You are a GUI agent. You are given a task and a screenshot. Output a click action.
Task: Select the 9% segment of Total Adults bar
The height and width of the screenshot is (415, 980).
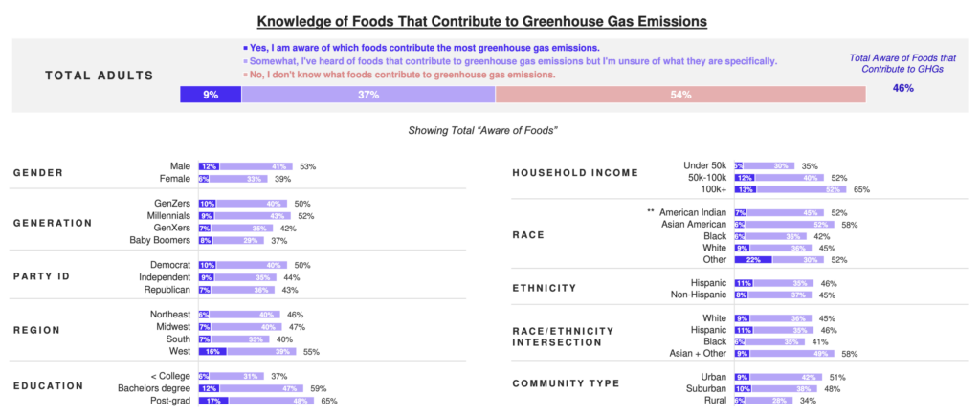click(x=211, y=95)
